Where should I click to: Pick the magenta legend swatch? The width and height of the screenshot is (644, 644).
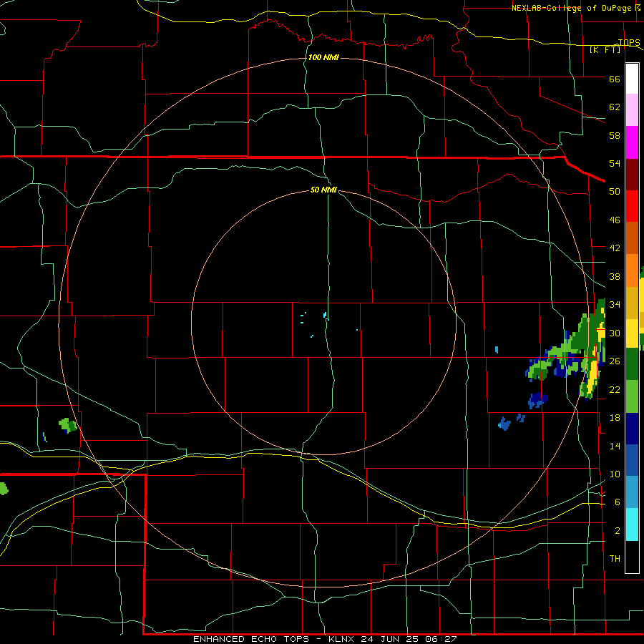click(632, 142)
